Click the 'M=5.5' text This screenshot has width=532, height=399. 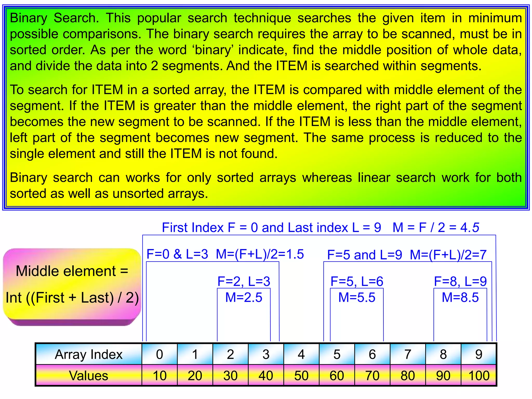pos(357,297)
